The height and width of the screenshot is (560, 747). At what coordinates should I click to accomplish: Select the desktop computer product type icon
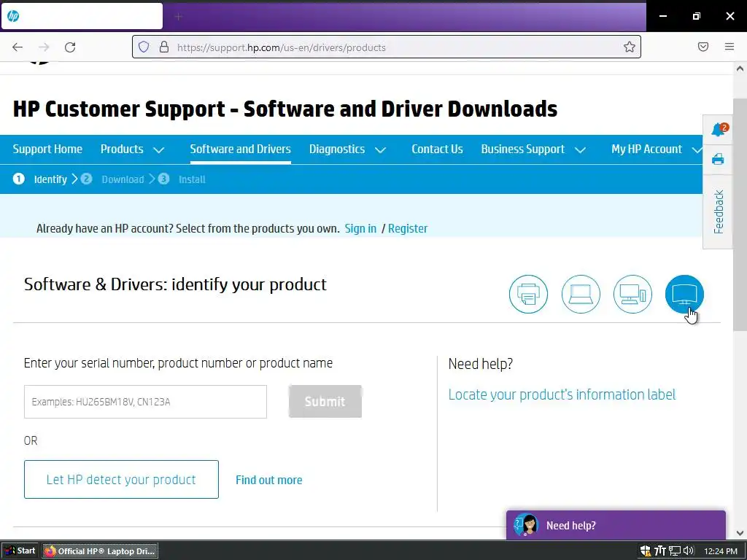click(x=632, y=295)
